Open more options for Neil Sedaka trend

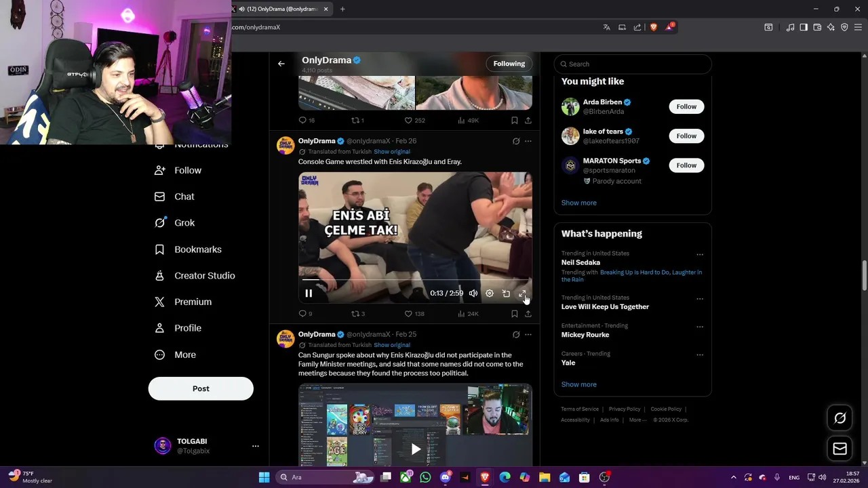tap(700, 255)
